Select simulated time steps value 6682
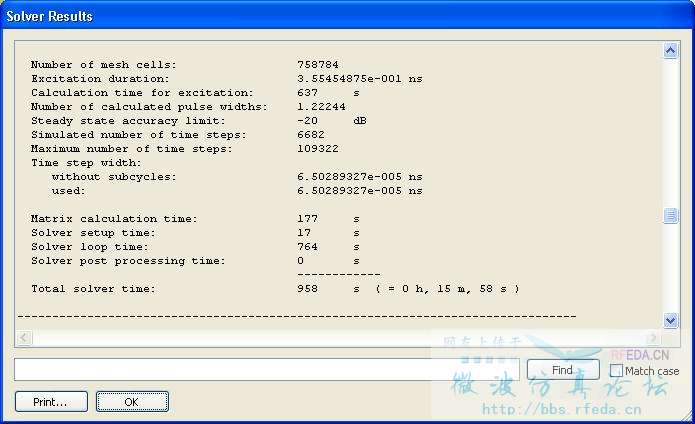 (311, 135)
